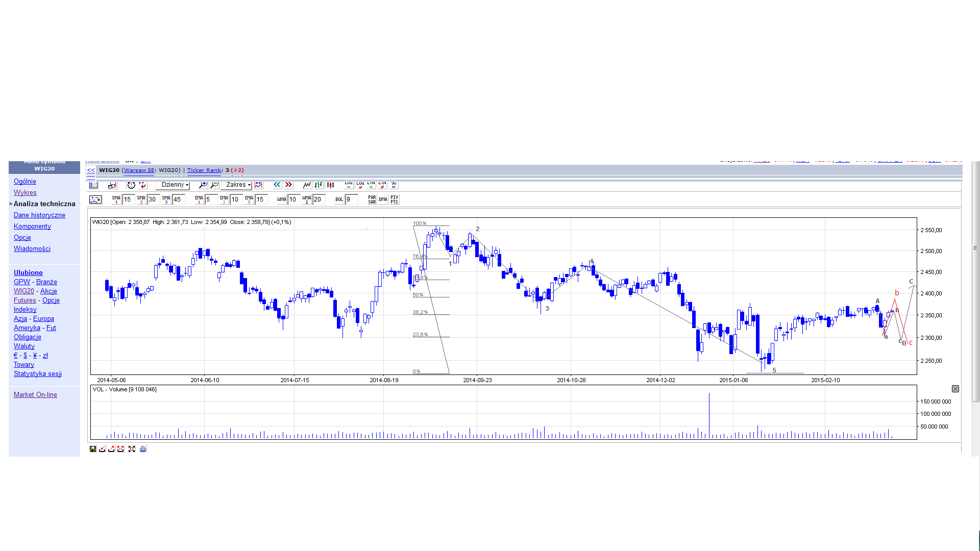Click the fullscreen chart icon

coord(132,449)
